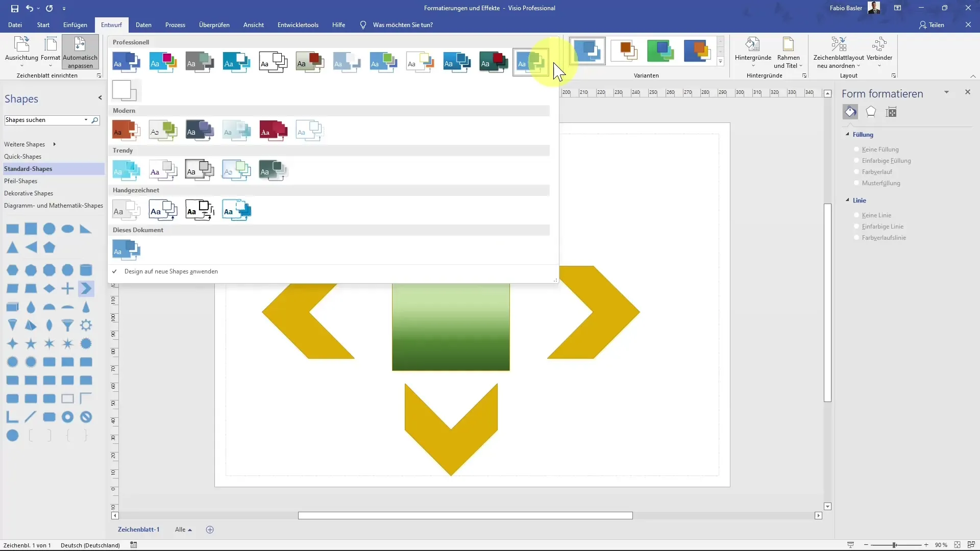The image size is (980, 551).
Task: Click Zeichenblattlayout neu anordnen
Action: click(839, 52)
